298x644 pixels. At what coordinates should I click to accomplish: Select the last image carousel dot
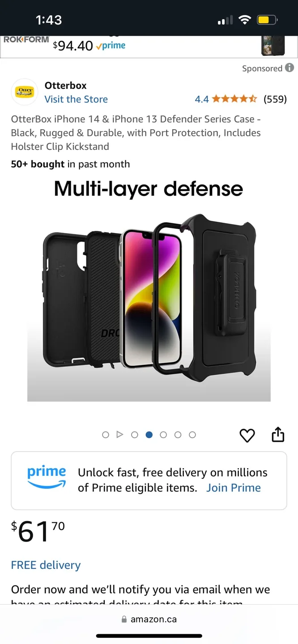pyautogui.click(x=192, y=435)
